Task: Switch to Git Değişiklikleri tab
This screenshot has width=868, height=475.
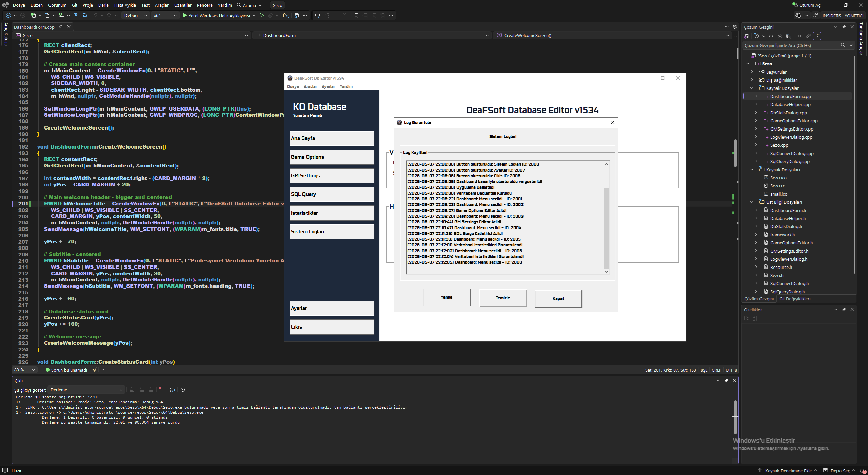Action: click(x=794, y=299)
